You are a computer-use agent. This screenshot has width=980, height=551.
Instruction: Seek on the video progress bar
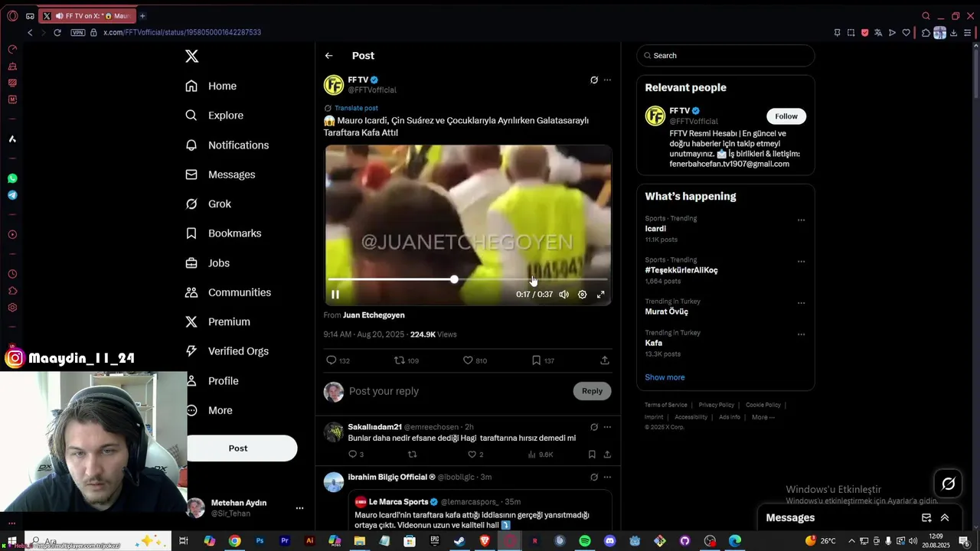pos(468,279)
